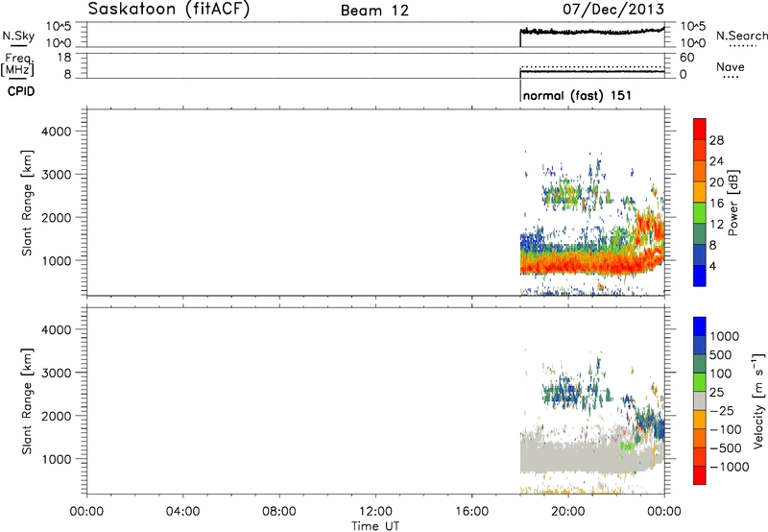This screenshot has width=768, height=532.
Task: Click the date '07/Dec/2013'
Action: (x=613, y=9)
